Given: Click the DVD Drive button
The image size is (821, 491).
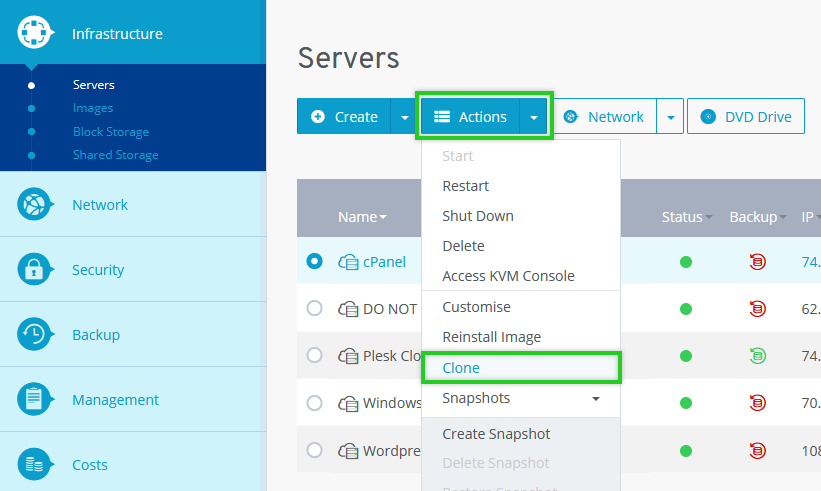Looking at the screenshot, I should tap(746, 117).
